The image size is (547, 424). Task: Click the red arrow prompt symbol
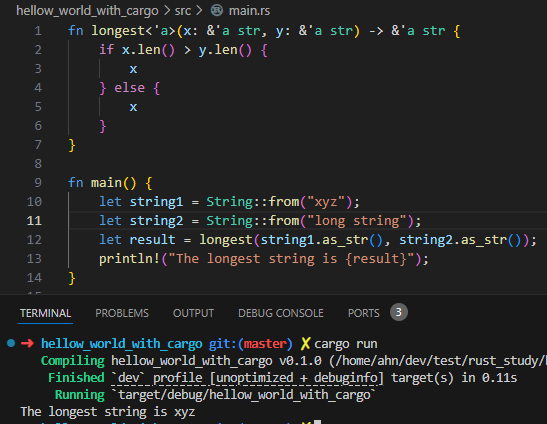(27, 343)
